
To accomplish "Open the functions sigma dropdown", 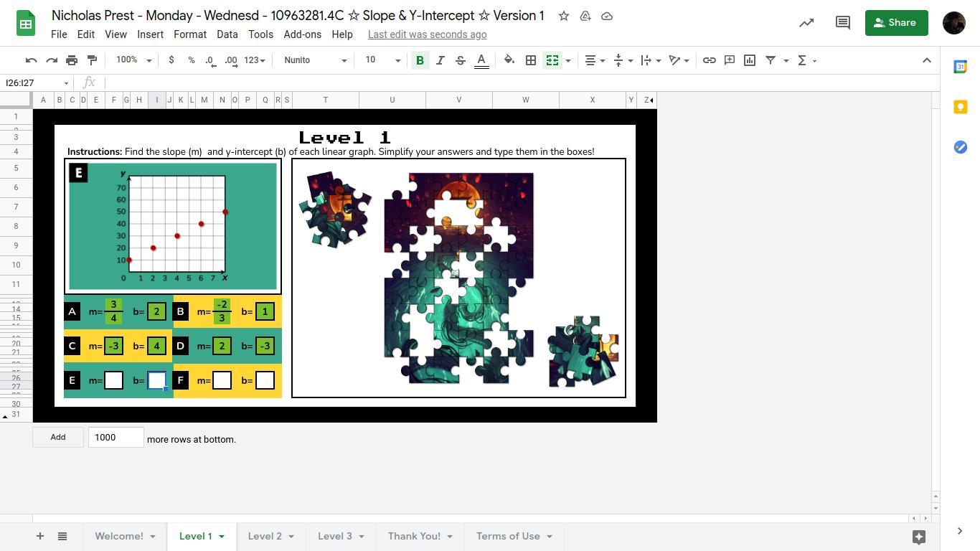I will (807, 60).
